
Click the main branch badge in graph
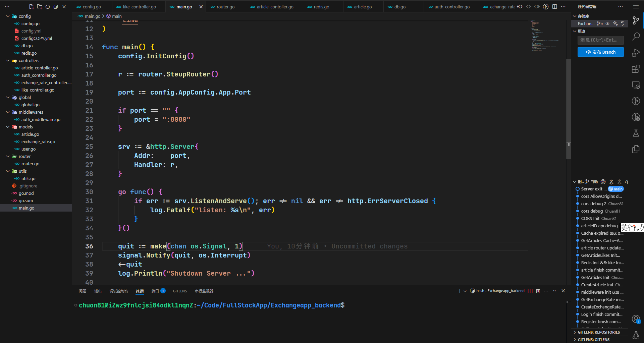tap(616, 189)
